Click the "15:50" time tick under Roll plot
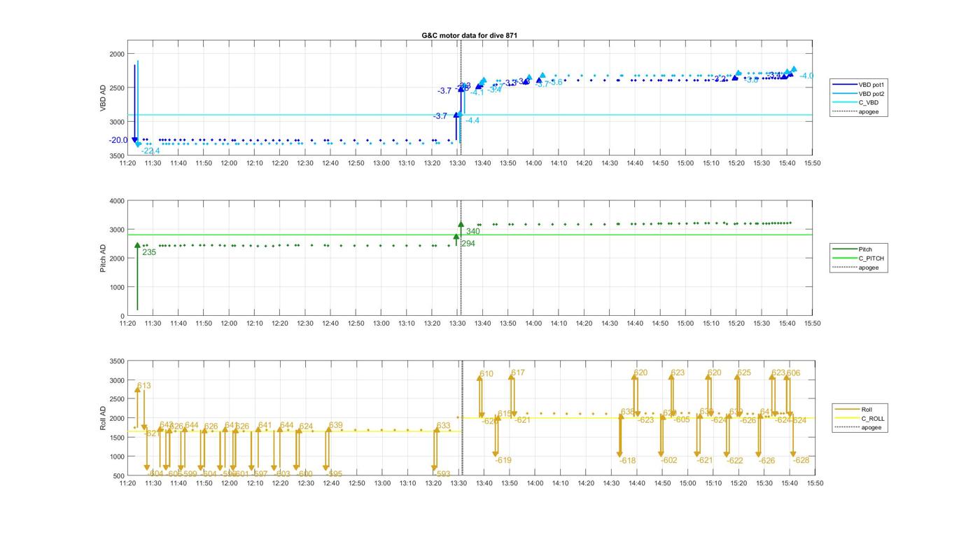Viewport: 980px width, 535px height. click(815, 483)
